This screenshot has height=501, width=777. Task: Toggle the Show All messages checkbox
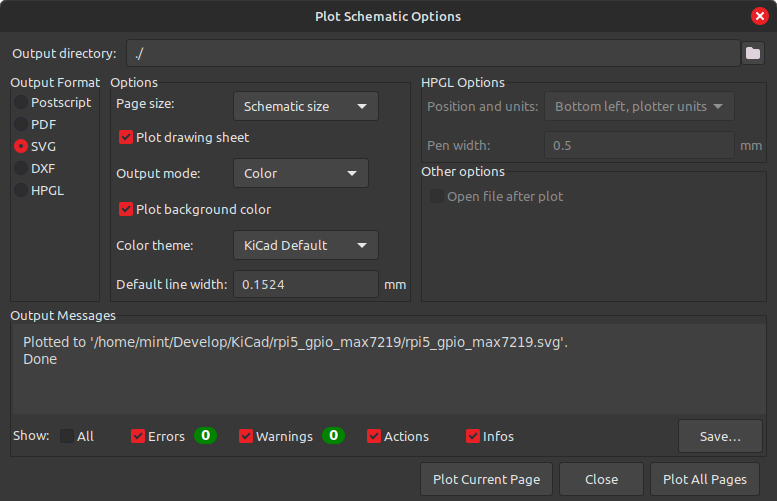[67, 436]
